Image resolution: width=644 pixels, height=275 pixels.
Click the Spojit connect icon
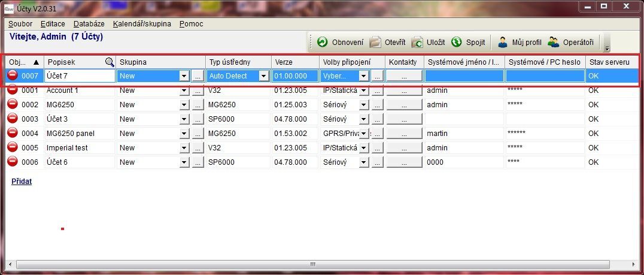tap(457, 43)
